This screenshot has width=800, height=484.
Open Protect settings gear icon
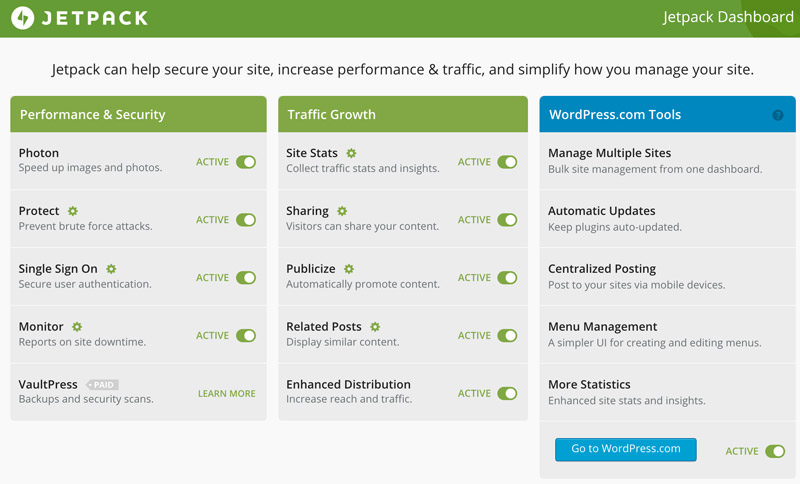73,211
